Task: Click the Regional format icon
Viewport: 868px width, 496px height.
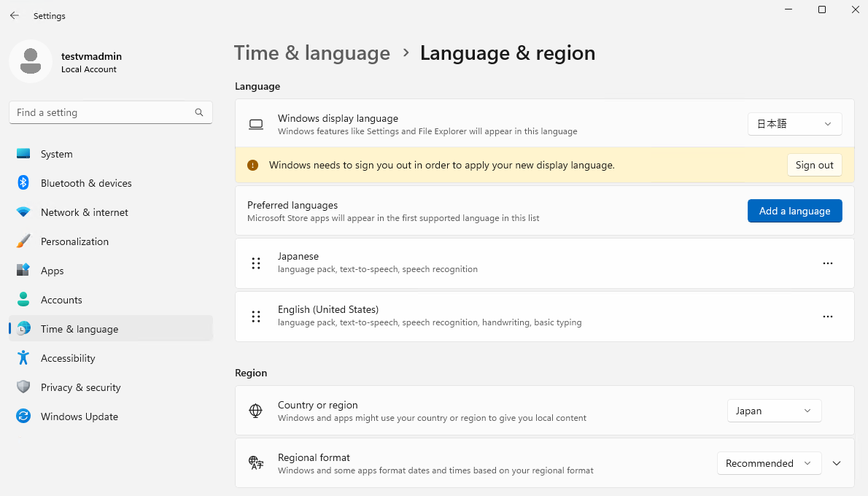Action: point(256,463)
